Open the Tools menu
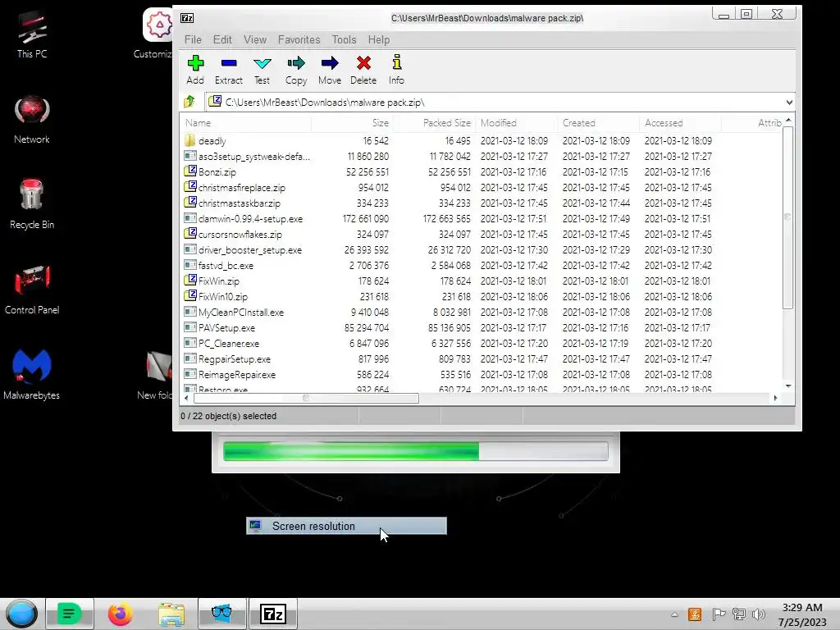 [x=344, y=39]
